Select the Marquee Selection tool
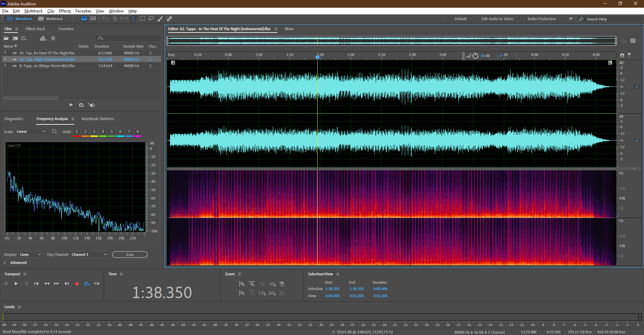The width and height of the screenshot is (644, 335). coord(143,18)
